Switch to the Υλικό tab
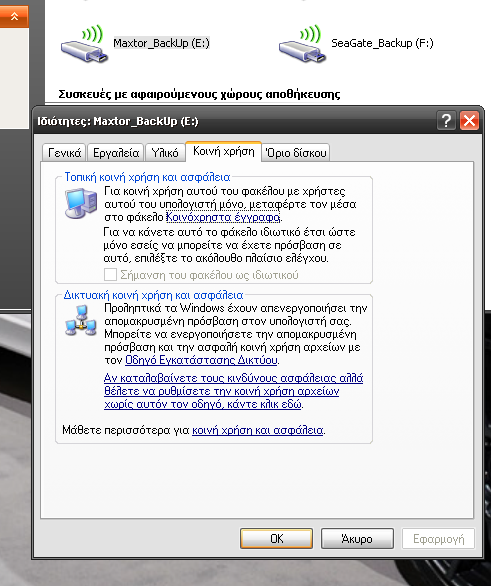 point(165,153)
